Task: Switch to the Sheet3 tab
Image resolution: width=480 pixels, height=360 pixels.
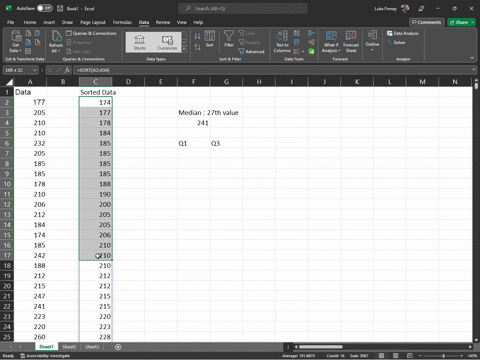Action: 92,347
